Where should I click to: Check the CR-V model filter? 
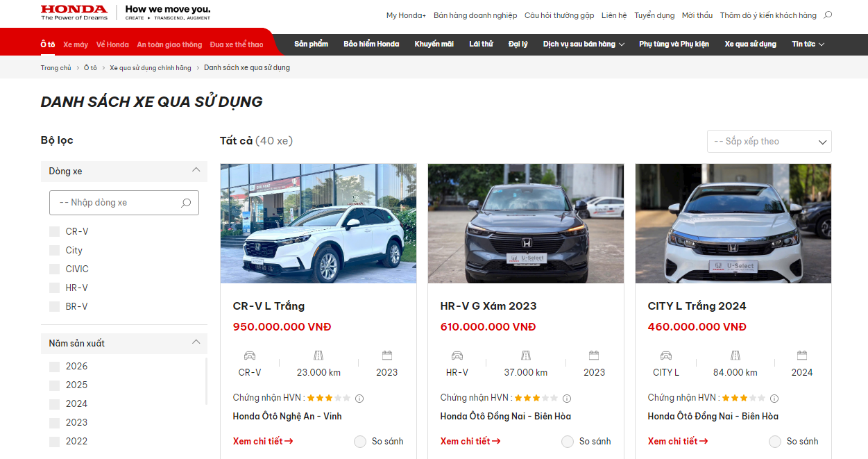[x=54, y=231]
